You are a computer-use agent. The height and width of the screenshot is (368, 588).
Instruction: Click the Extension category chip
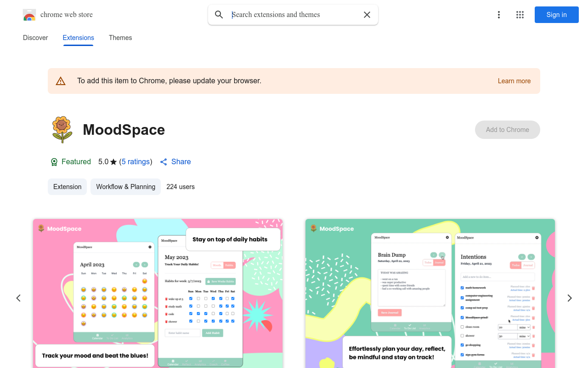67,187
